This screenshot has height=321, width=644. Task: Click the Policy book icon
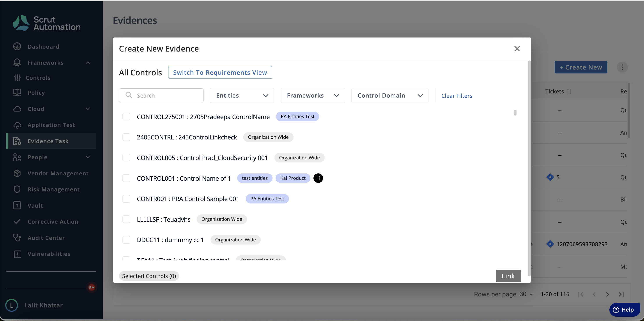click(17, 93)
